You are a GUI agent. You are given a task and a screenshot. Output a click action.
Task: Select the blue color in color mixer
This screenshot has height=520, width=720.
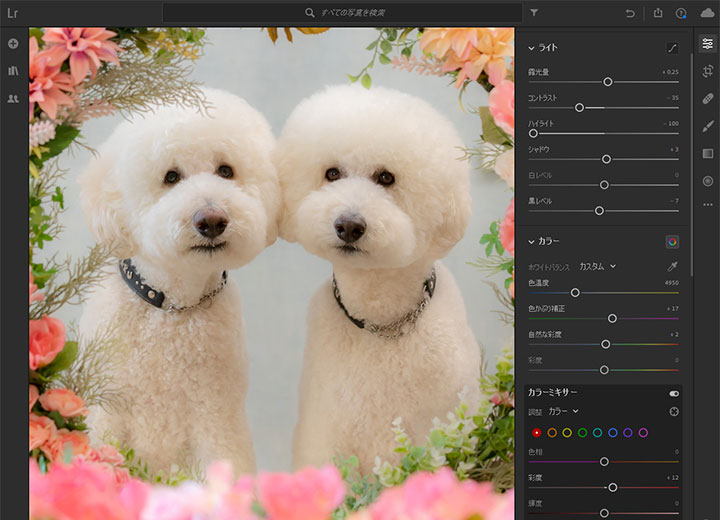[x=612, y=432]
